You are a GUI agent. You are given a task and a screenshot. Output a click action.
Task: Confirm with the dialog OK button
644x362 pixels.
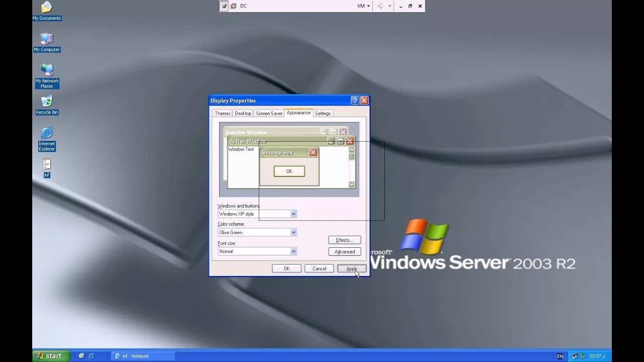[287, 269]
